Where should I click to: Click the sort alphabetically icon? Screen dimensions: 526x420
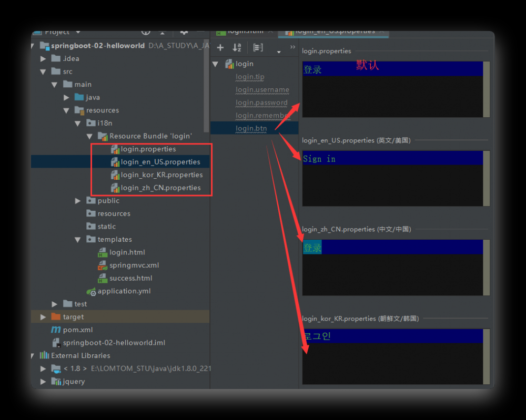(237, 48)
